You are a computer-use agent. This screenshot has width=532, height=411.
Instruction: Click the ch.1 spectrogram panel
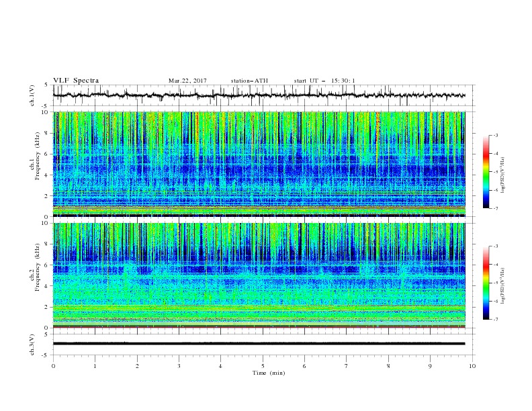pos(259,164)
